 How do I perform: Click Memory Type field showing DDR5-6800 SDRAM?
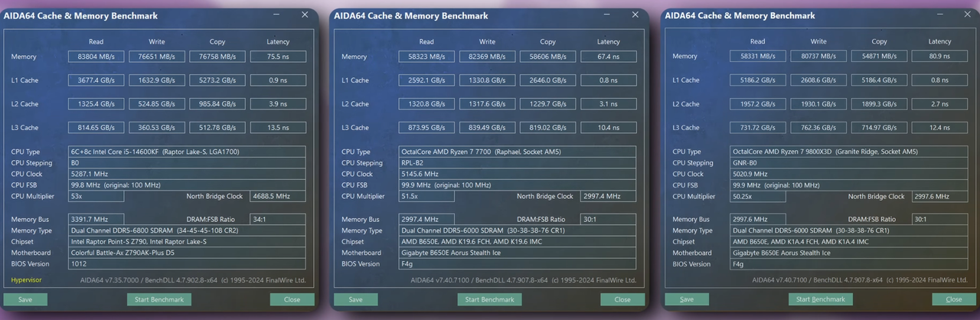click(x=187, y=230)
